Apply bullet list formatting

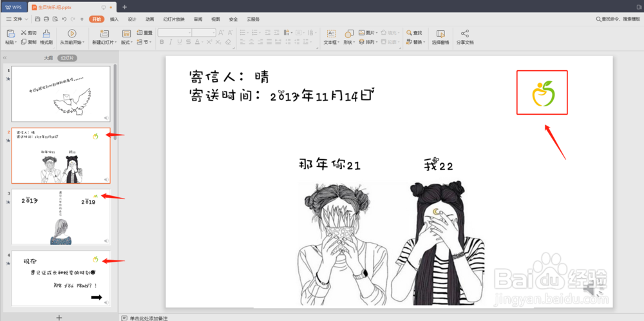tap(243, 32)
